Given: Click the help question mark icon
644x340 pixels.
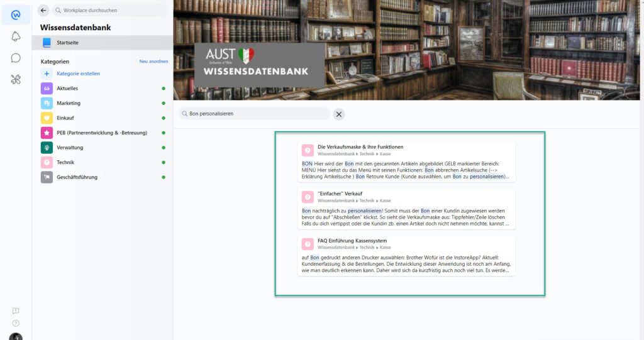Looking at the screenshot, I should (16, 323).
